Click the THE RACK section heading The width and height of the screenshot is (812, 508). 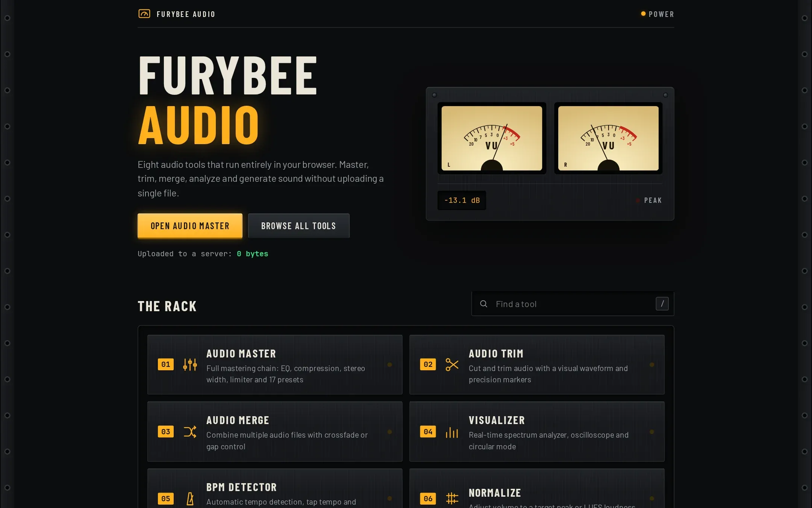[167, 306]
